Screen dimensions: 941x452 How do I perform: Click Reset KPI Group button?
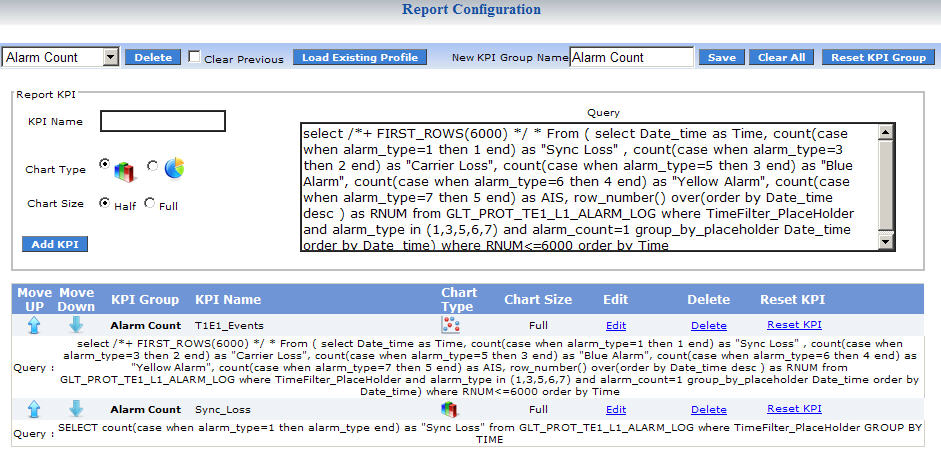(878, 58)
